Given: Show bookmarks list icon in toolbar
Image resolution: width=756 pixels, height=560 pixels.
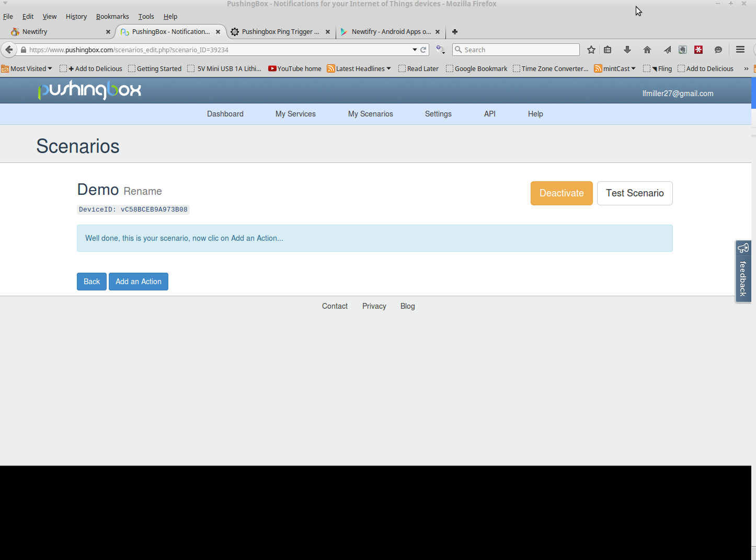Looking at the screenshot, I should [x=608, y=50].
